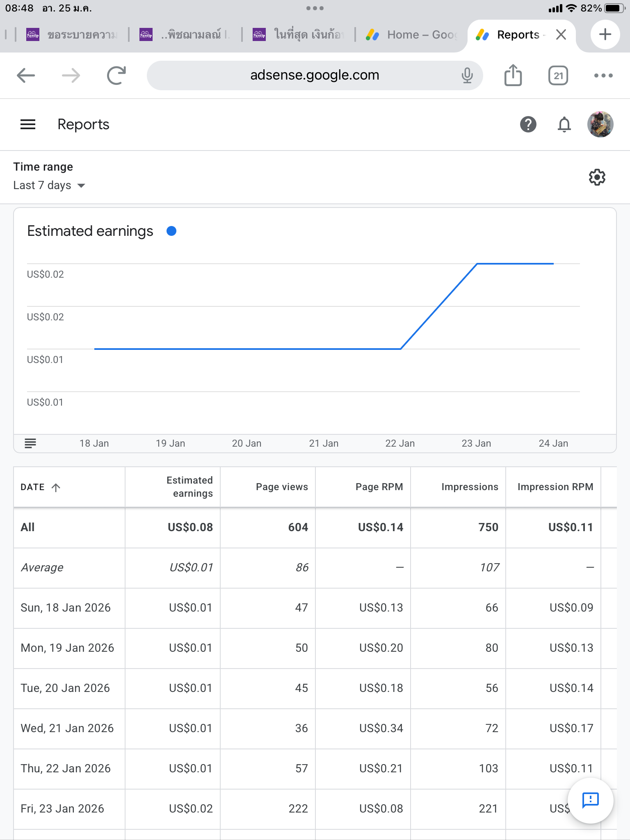The height and width of the screenshot is (840, 630).
Task: Open the Help question mark icon
Action: pyautogui.click(x=528, y=124)
